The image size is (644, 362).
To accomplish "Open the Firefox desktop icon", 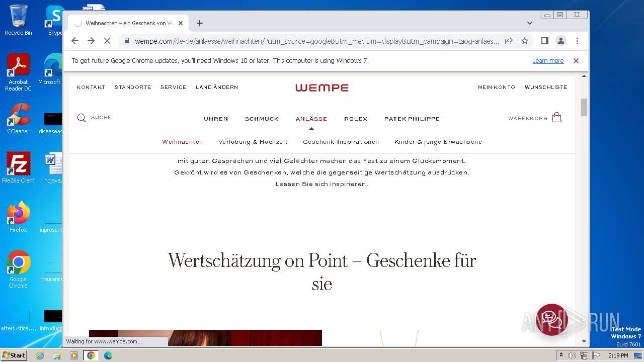I will (x=18, y=217).
